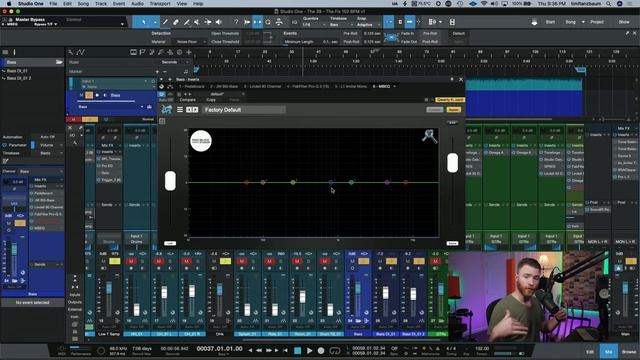
Task: Click the record button in transport
Action: (321, 351)
